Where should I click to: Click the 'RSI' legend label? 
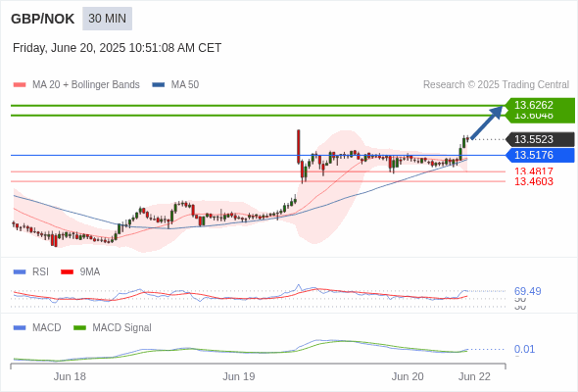pyautogui.click(x=40, y=272)
